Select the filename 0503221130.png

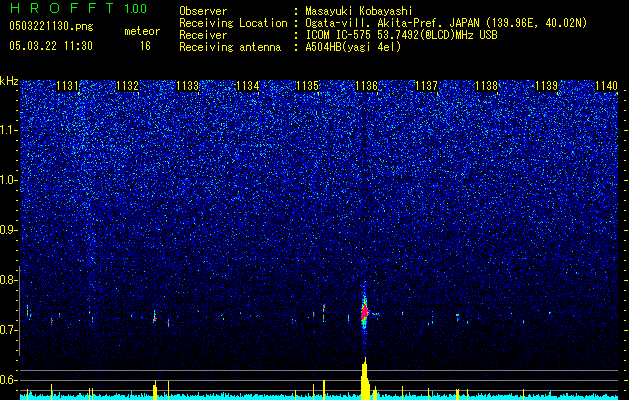click(51, 26)
